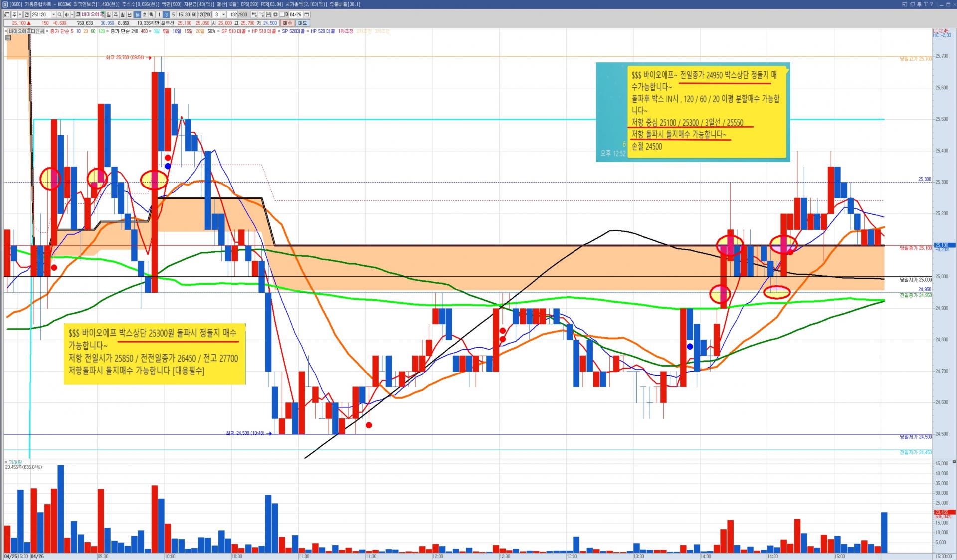
Task: Click the 손절 24500 line in the yellow note
Action: (647, 147)
